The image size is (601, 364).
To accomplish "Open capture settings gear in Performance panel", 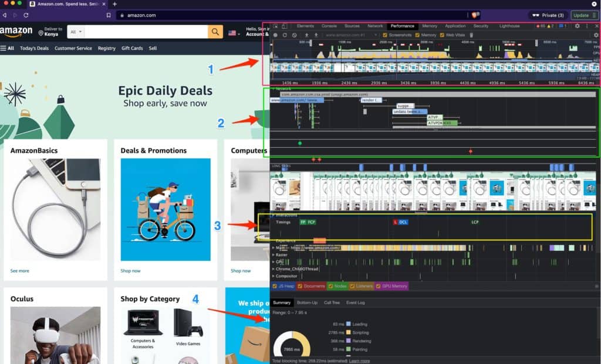I will pyautogui.click(x=596, y=35).
